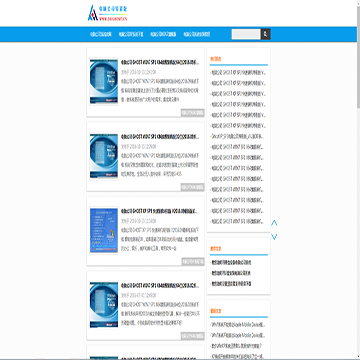Open the sidebar link beginning with Ghost
The width and height of the screenshot is (360, 360).
(x=238, y=136)
